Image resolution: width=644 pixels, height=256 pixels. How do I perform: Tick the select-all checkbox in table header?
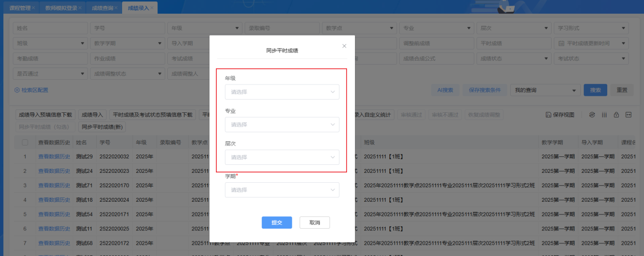[25, 142]
